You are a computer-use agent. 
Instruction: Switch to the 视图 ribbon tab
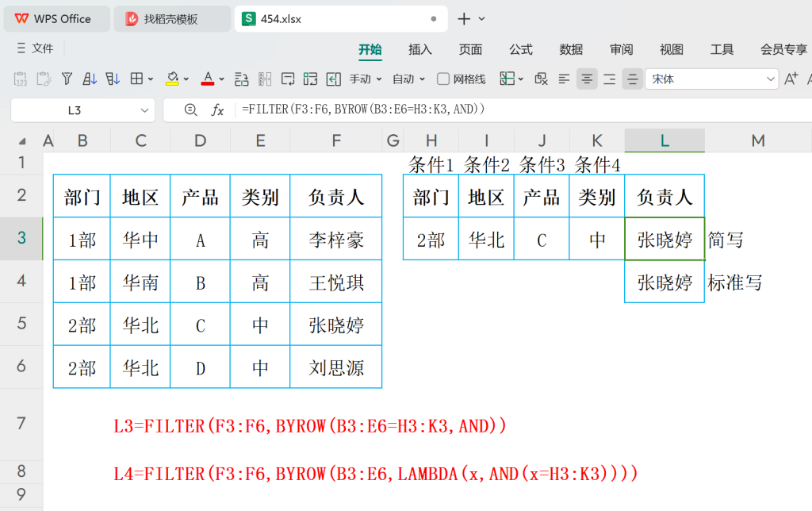(x=672, y=49)
